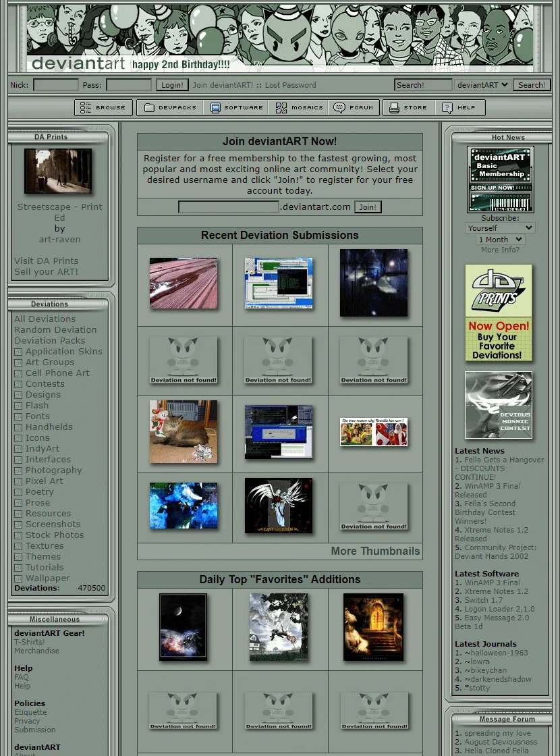The image size is (560, 756).
Task: Open Random Deviation link
Action: tap(55, 330)
